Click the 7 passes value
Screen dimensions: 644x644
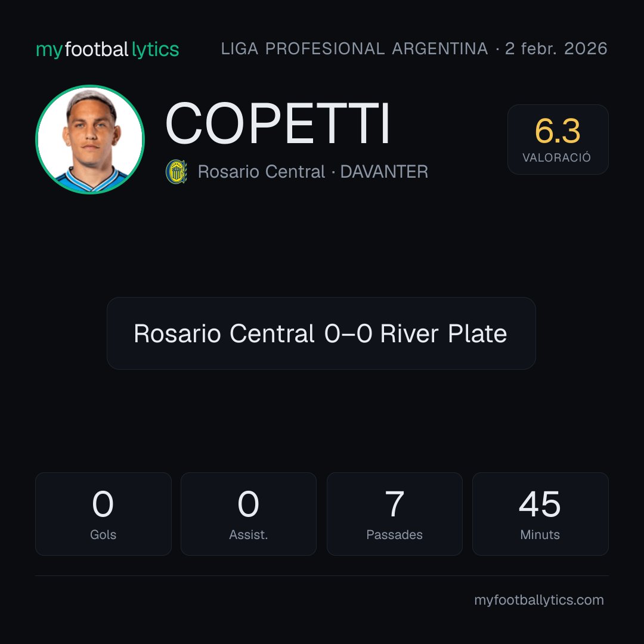point(394,504)
